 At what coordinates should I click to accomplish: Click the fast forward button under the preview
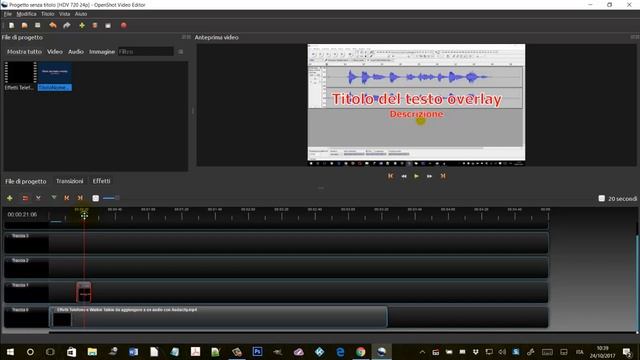coord(429,176)
